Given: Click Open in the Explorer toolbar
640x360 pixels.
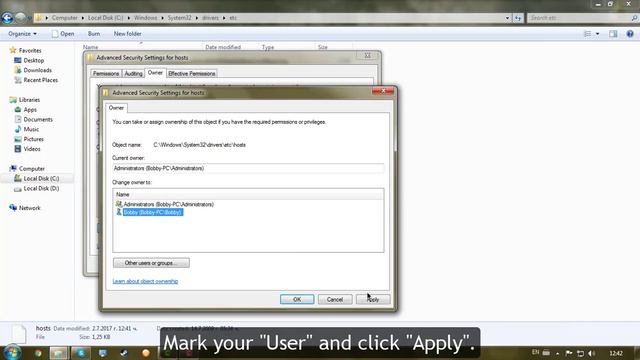Looking at the screenshot, I should click(63, 34).
